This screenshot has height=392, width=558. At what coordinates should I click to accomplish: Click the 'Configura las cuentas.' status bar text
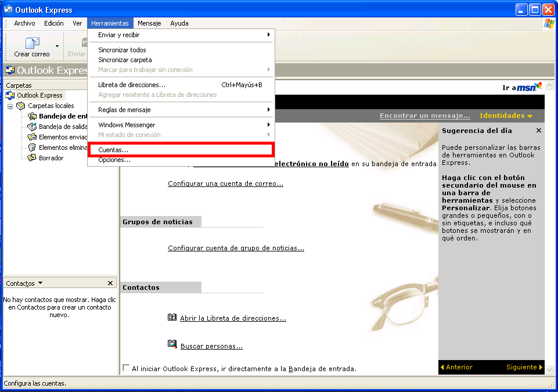click(35, 383)
